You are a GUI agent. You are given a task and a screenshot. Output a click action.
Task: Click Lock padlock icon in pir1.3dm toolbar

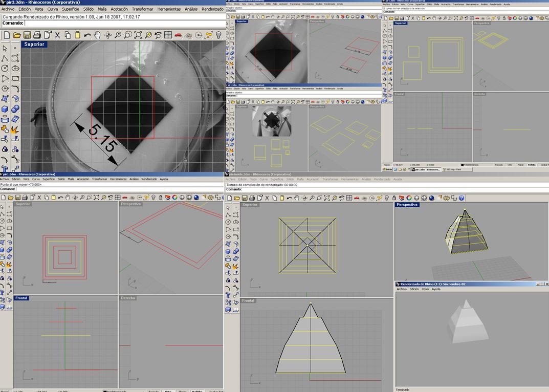click(x=161, y=198)
